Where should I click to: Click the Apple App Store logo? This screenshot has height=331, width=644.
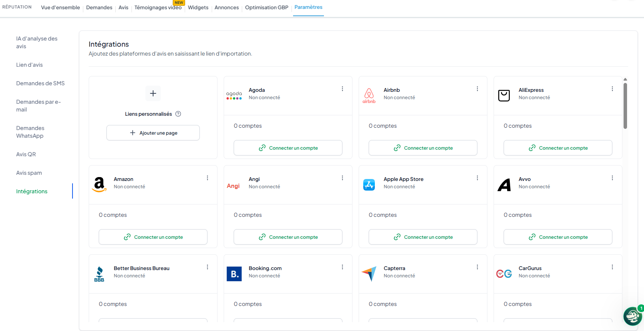coord(369,185)
